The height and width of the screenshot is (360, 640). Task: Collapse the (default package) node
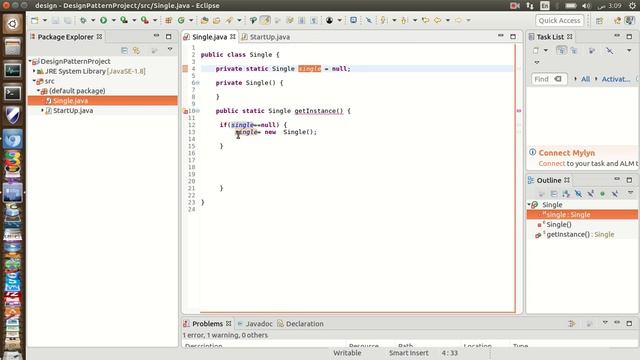tap(39, 91)
